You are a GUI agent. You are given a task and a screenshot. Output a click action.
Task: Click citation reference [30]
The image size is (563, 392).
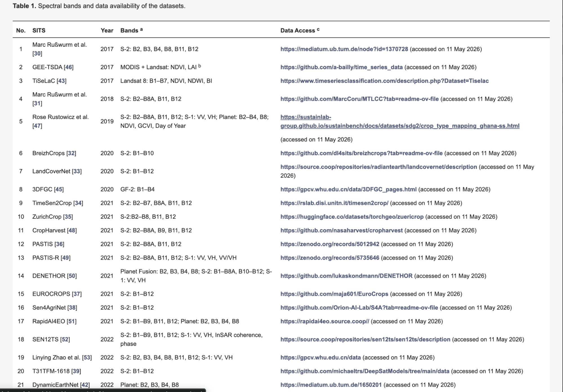pos(37,53)
